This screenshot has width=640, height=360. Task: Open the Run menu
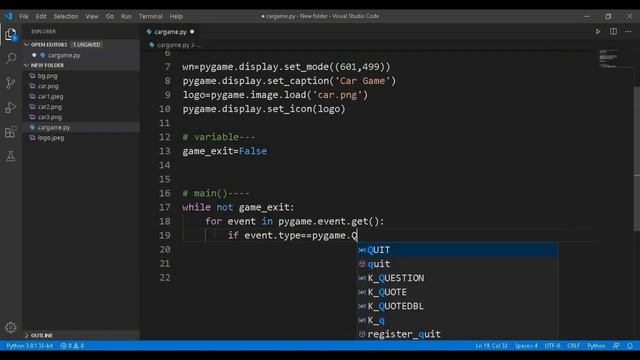pyautogui.click(x=126, y=16)
